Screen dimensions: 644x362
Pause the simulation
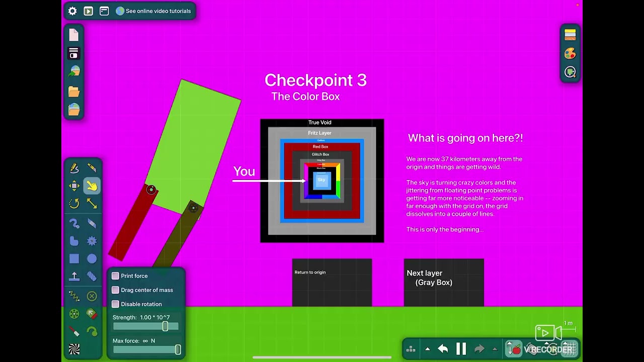tap(461, 349)
